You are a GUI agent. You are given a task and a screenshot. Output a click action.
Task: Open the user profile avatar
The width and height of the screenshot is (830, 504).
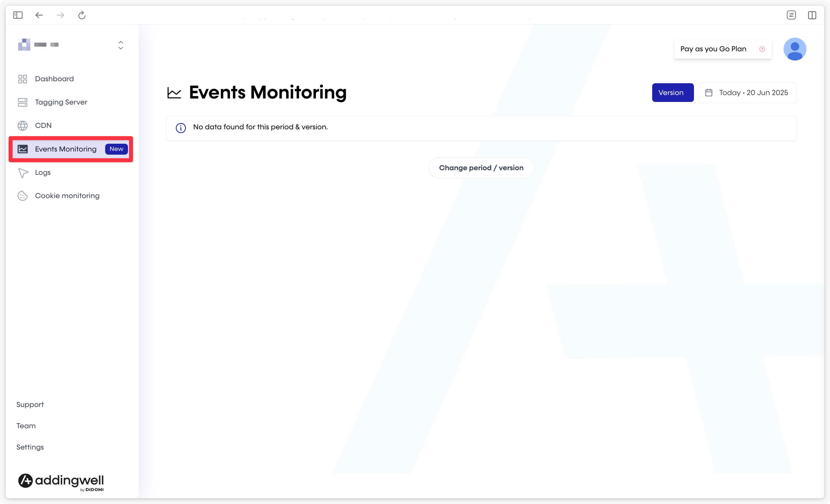coord(795,49)
